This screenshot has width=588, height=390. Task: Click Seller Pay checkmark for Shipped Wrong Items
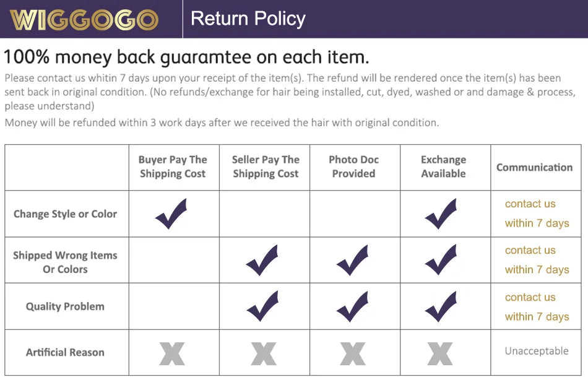[262, 261]
